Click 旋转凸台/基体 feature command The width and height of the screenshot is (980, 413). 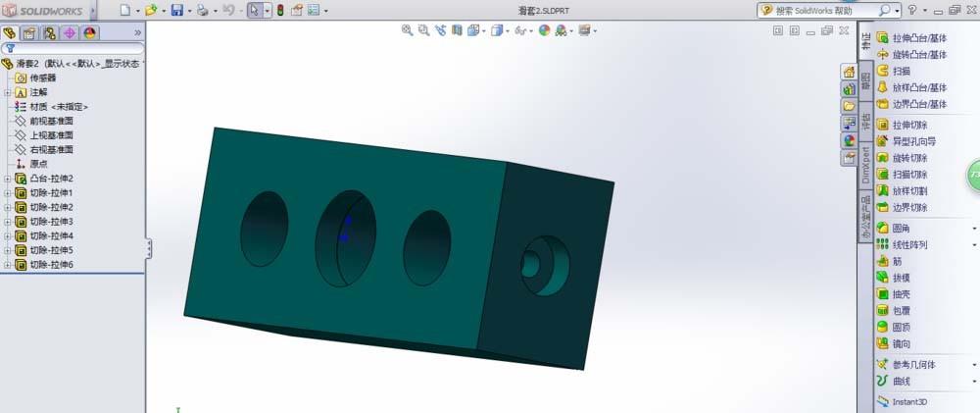pos(911,54)
